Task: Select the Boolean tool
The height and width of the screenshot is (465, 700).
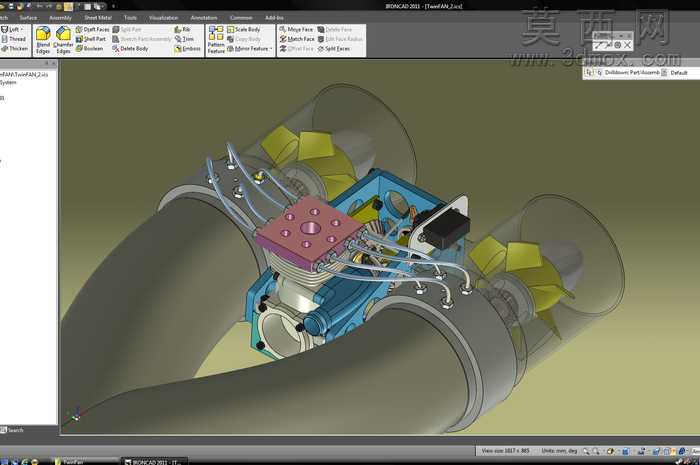Action: 89,48
